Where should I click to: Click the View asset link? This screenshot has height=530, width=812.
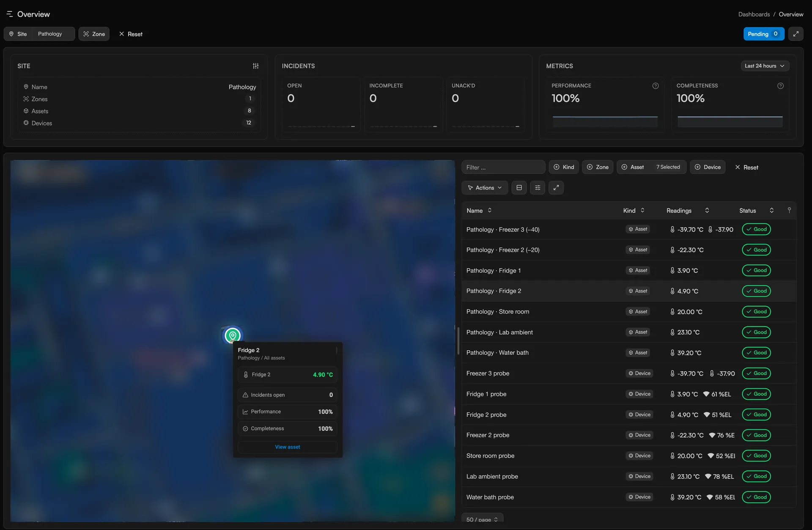[x=287, y=447]
